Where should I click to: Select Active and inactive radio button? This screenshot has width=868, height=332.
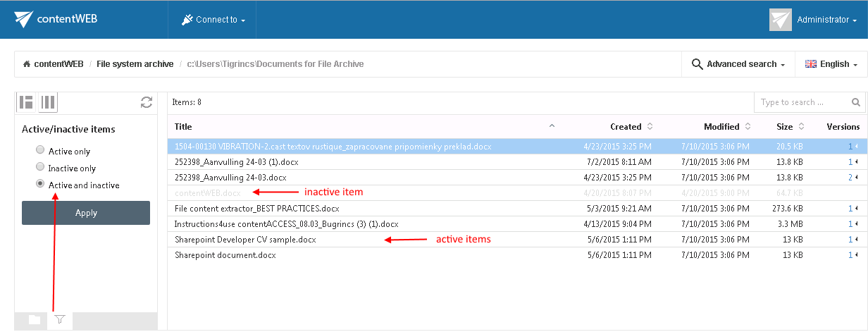[x=40, y=184]
